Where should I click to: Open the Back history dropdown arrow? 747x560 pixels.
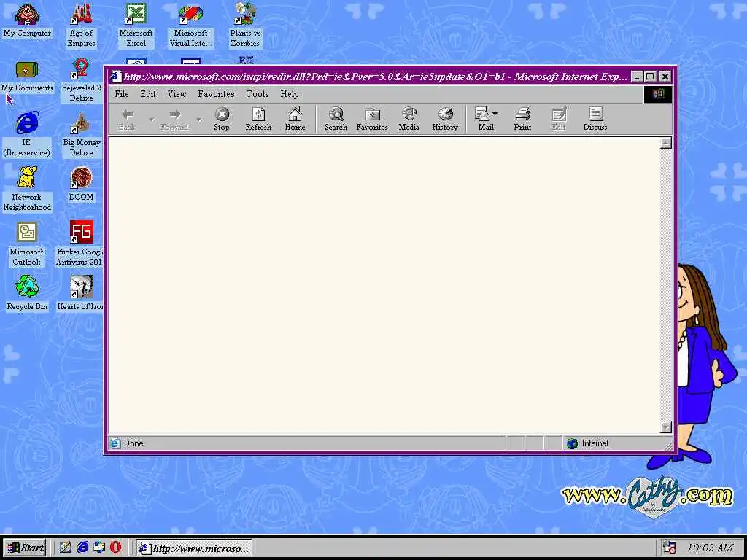[152, 119]
